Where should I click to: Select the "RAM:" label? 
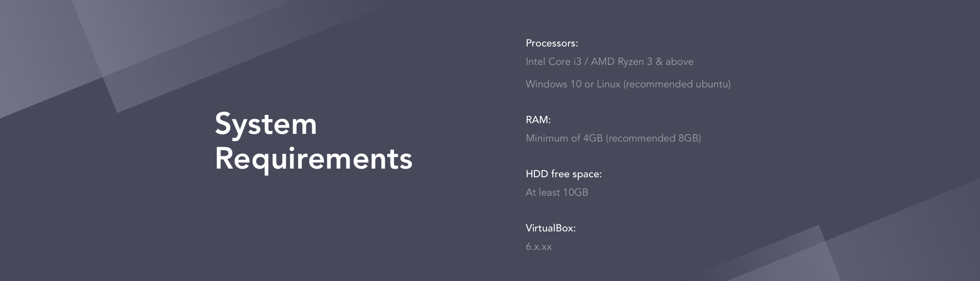(538, 120)
